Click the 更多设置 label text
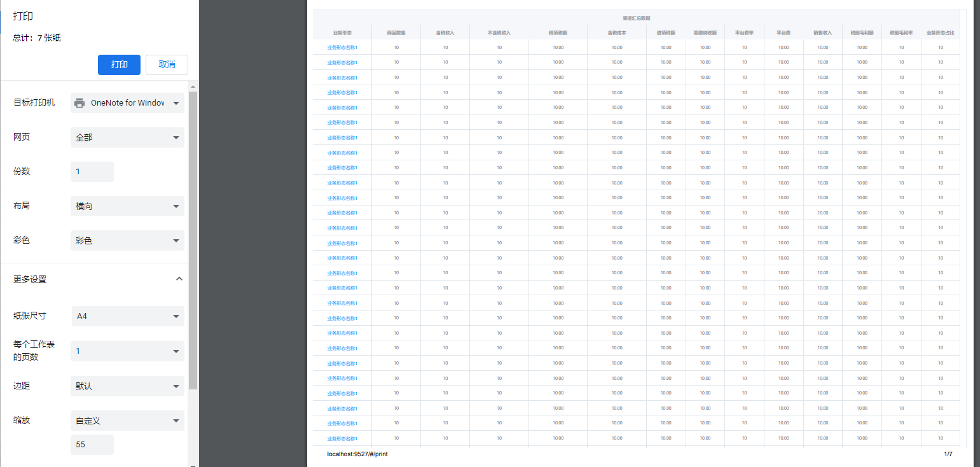980x467 pixels. (30, 279)
